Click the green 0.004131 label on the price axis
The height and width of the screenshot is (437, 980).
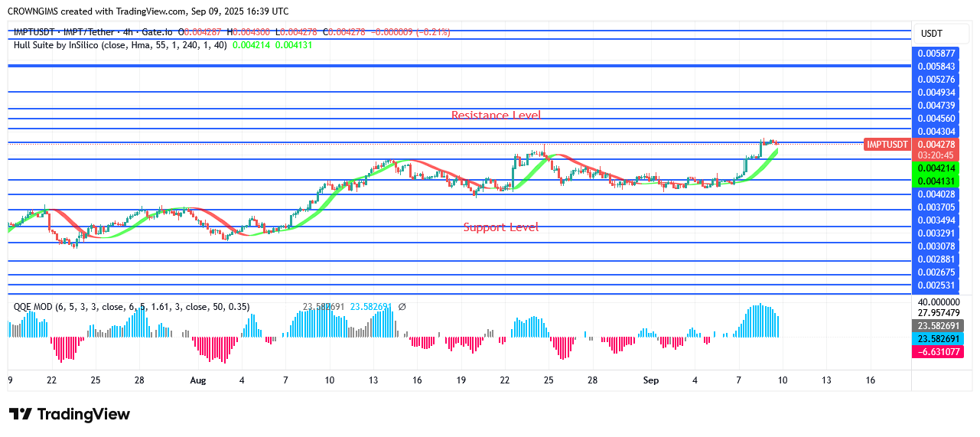click(936, 181)
